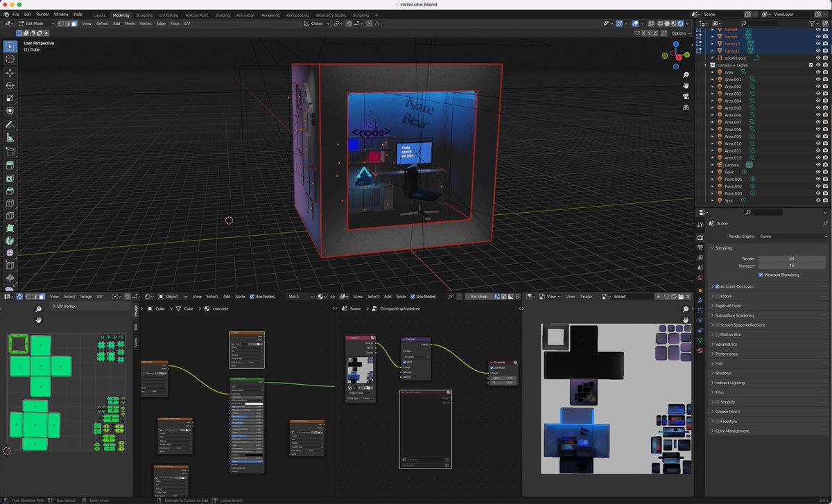This screenshot has height=504, width=832.
Task: Select the Select Box tool
Action: point(10,46)
